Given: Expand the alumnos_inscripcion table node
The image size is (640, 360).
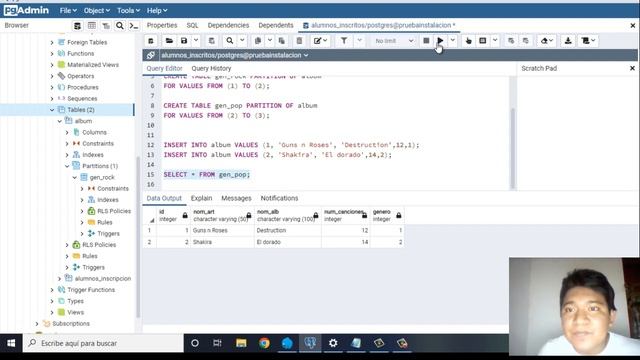Looking at the screenshot, I should (x=60, y=278).
